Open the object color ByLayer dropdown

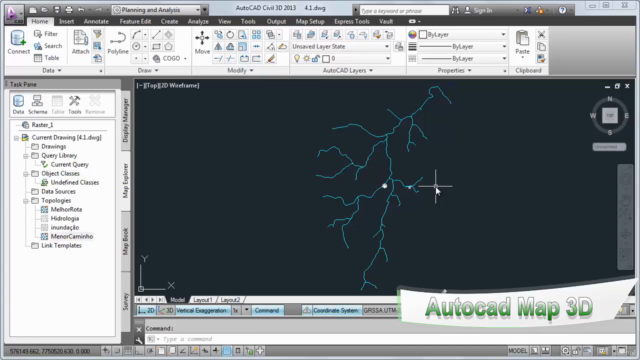coord(503,35)
